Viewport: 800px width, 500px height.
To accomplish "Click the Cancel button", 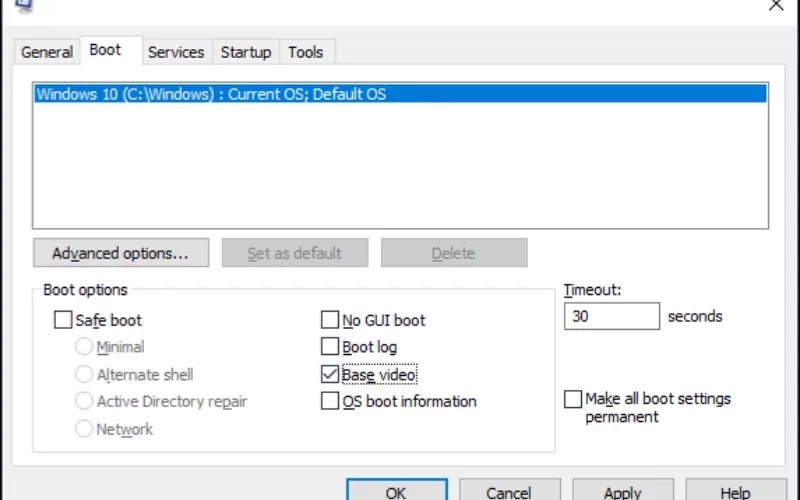I will (510, 490).
